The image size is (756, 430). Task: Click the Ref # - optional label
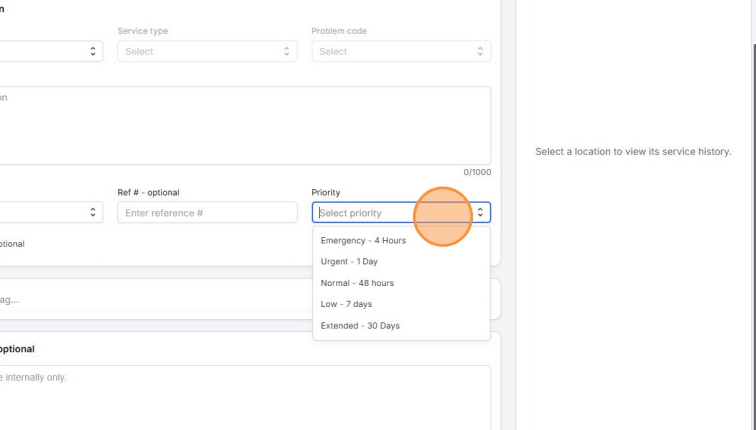tap(148, 192)
